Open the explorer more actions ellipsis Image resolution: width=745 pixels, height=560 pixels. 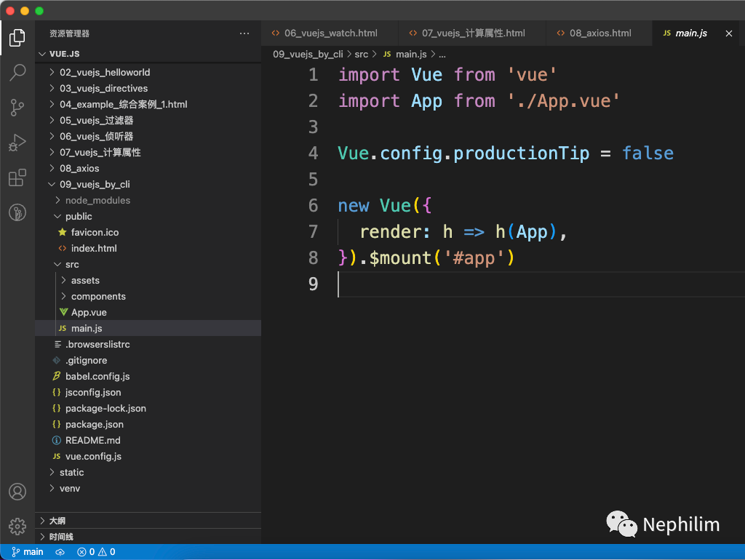(x=244, y=33)
